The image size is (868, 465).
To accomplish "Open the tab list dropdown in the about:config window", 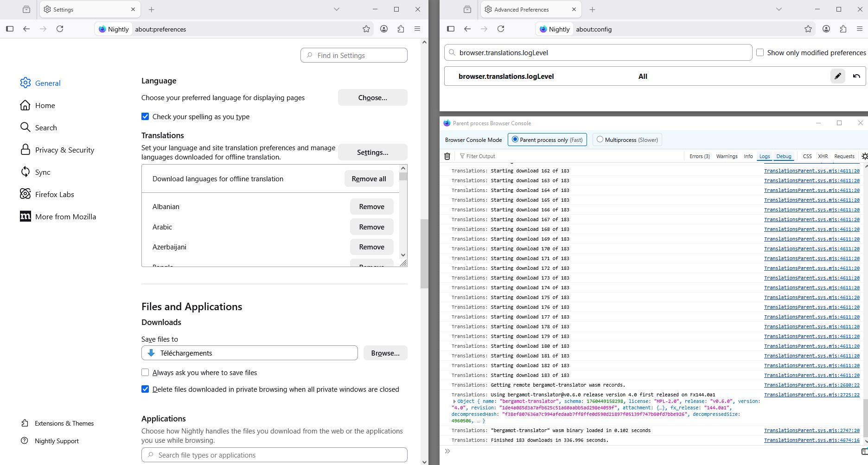I will 779,9.
